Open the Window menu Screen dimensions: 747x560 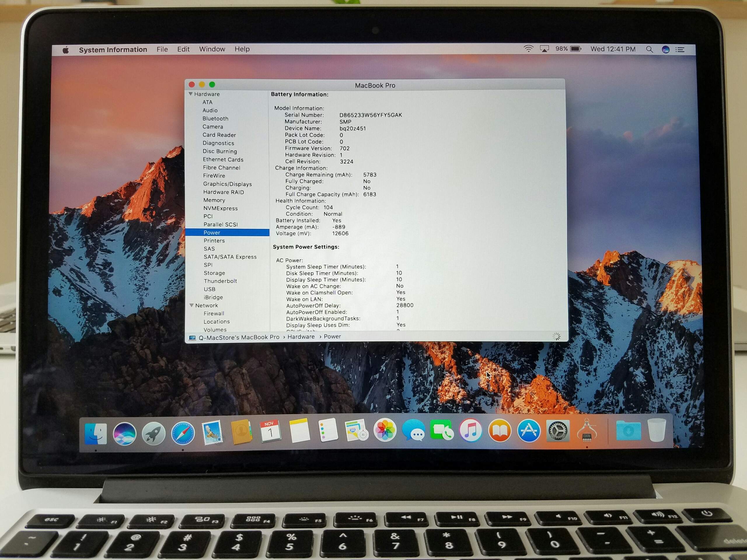click(212, 49)
